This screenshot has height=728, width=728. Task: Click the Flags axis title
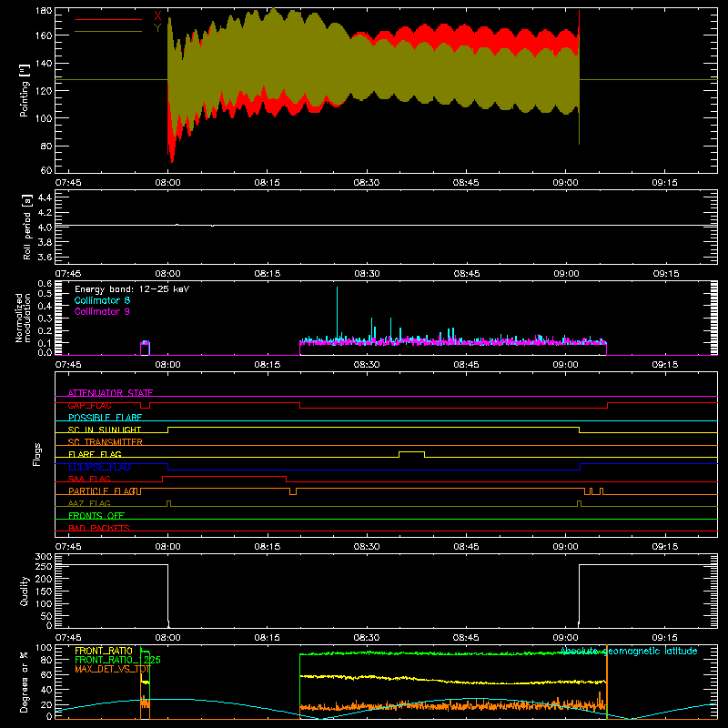click(x=36, y=454)
